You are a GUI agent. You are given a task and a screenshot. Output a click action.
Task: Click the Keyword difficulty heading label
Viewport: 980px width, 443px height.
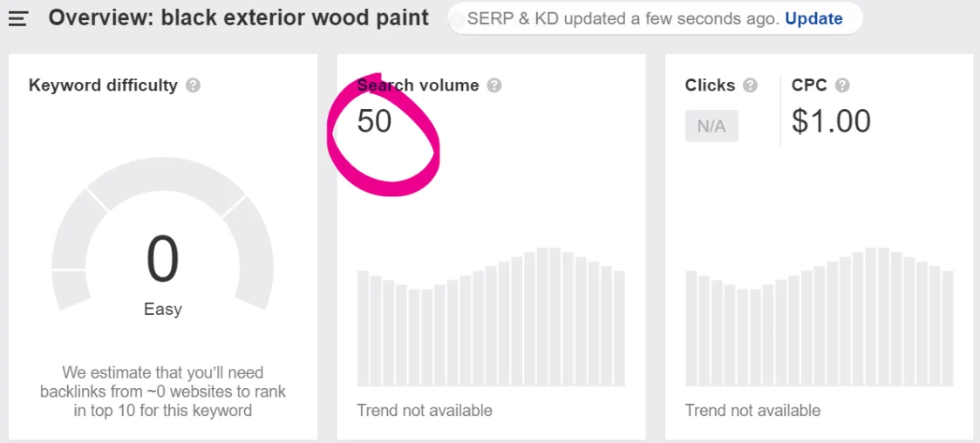coord(103,85)
